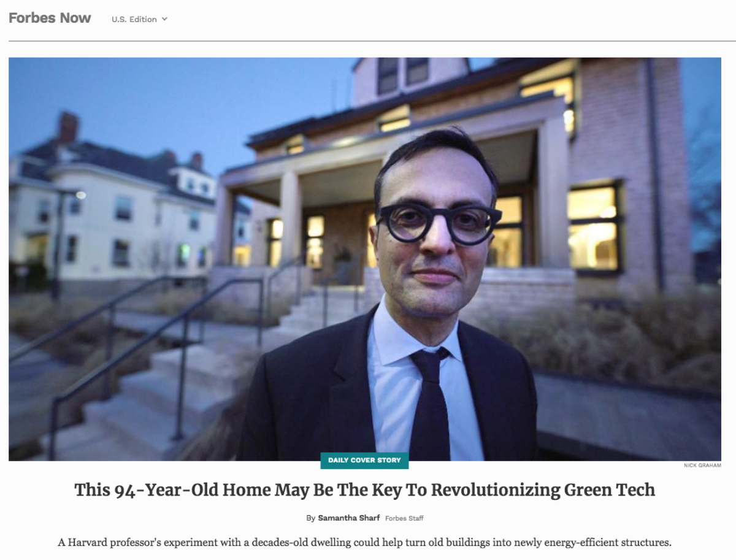Click "This 94-Year-Old Home" in the headline

(172, 490)
